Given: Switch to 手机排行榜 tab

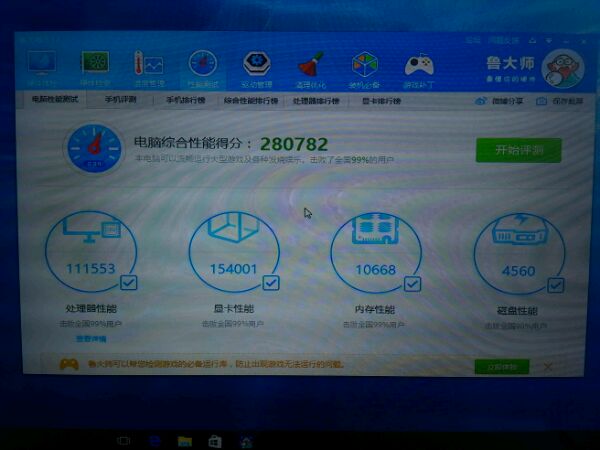Looking at the screenshot, I should pos(186,100).
